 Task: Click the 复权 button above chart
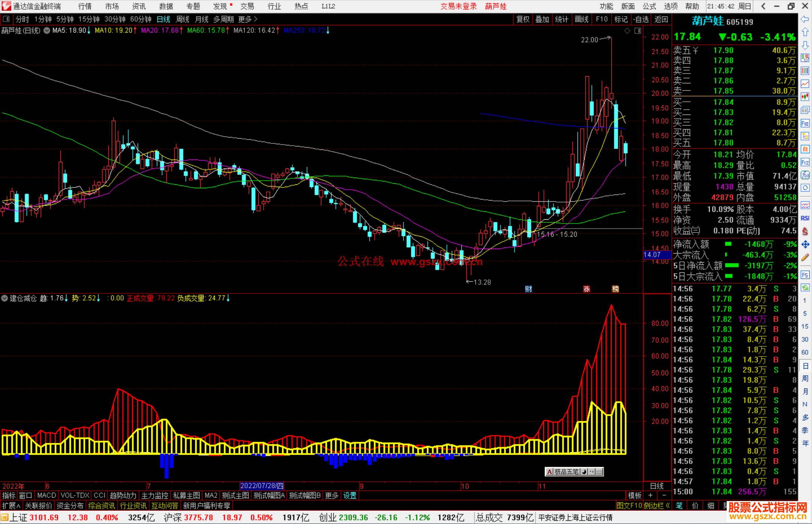pyautogui.click(x=523, y=19)
